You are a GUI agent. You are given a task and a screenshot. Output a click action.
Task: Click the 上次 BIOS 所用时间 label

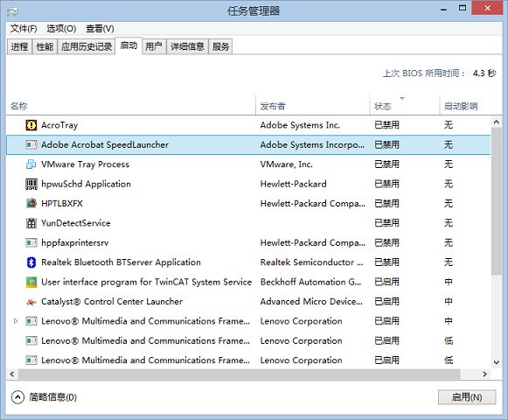pyautogui.click(x=424, y=73)
